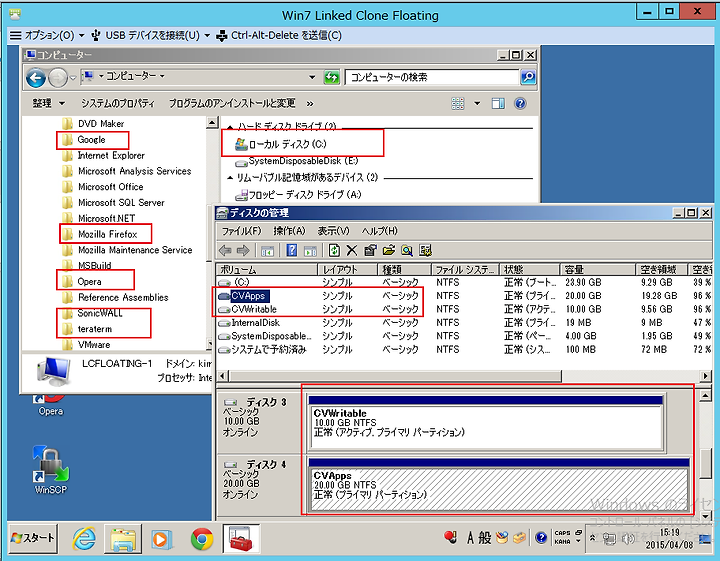The width and height of the screenshot is (720, 561).
Task: Expand the address bar history dropdown arrow
Action: [x=312, y=77]
